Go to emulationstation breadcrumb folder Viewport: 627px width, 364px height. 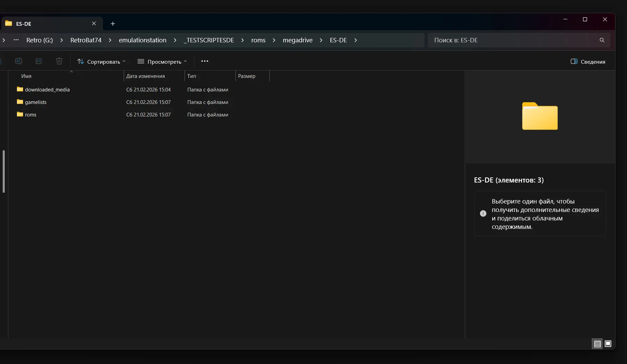coord(142,40)
